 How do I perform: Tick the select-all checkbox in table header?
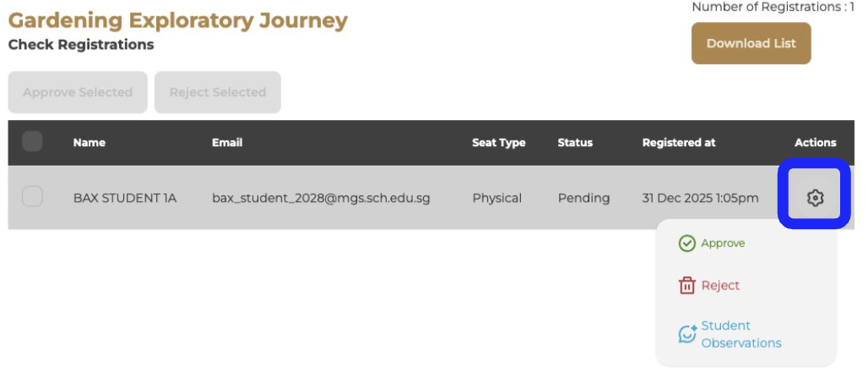tap(32, 142)
